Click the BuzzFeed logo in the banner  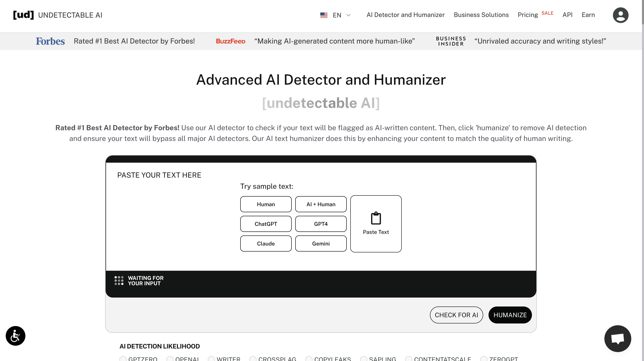pyautogui.click(x=230, y=41)
